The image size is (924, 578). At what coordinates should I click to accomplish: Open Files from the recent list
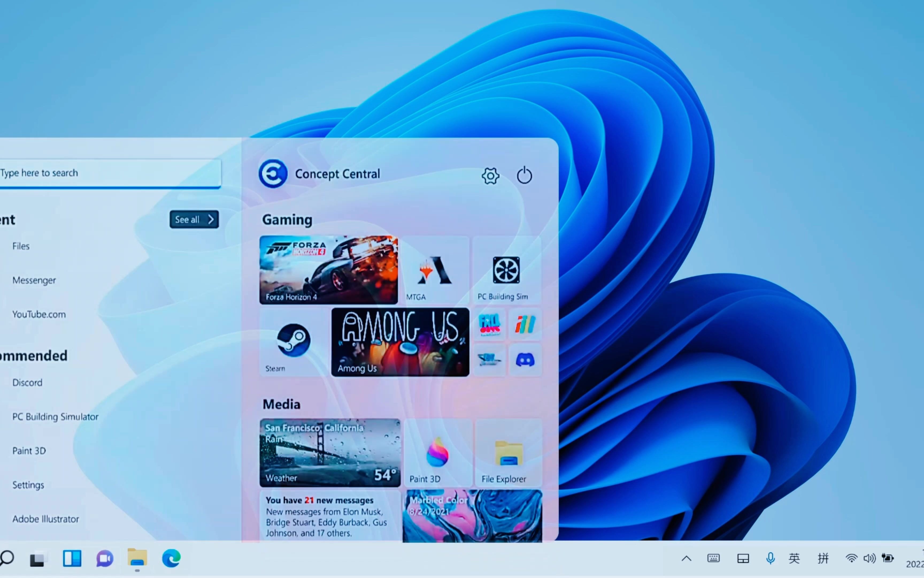point(21,246)
